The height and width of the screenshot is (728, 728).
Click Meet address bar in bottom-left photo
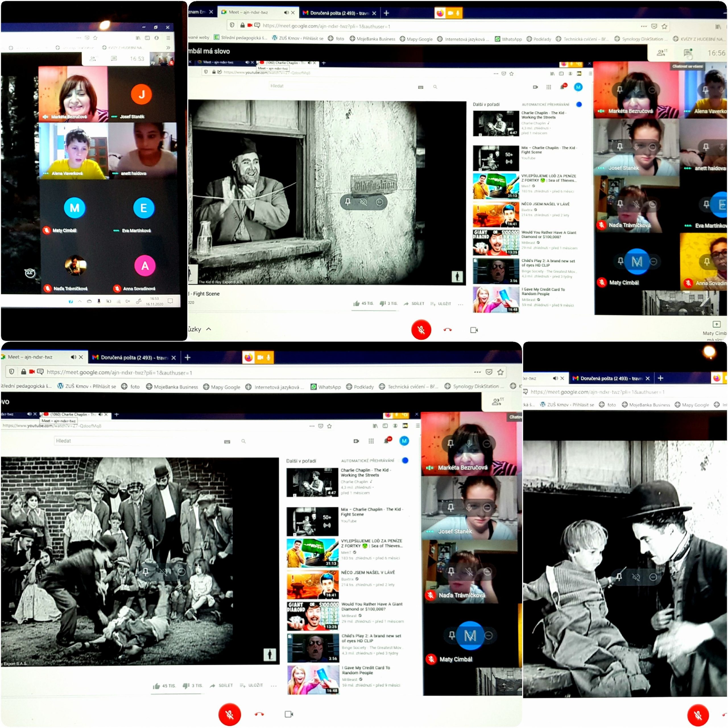click(x=256, y=372)
